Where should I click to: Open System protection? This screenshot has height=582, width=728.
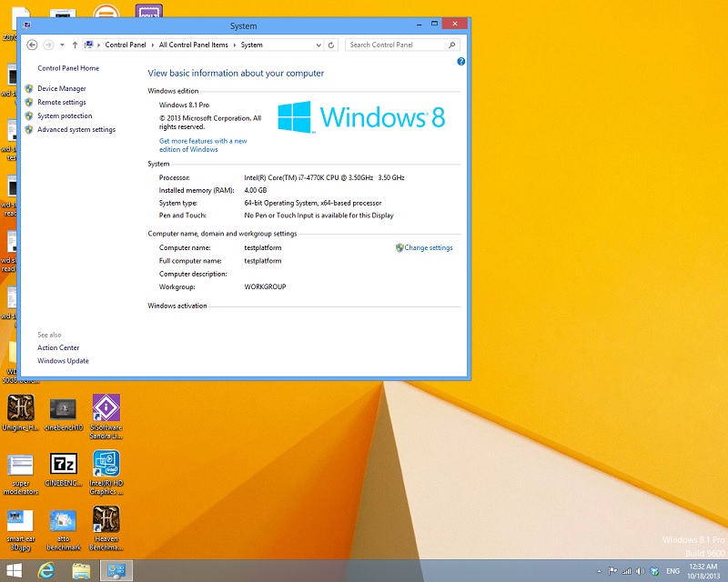click(x=65, y=115)
